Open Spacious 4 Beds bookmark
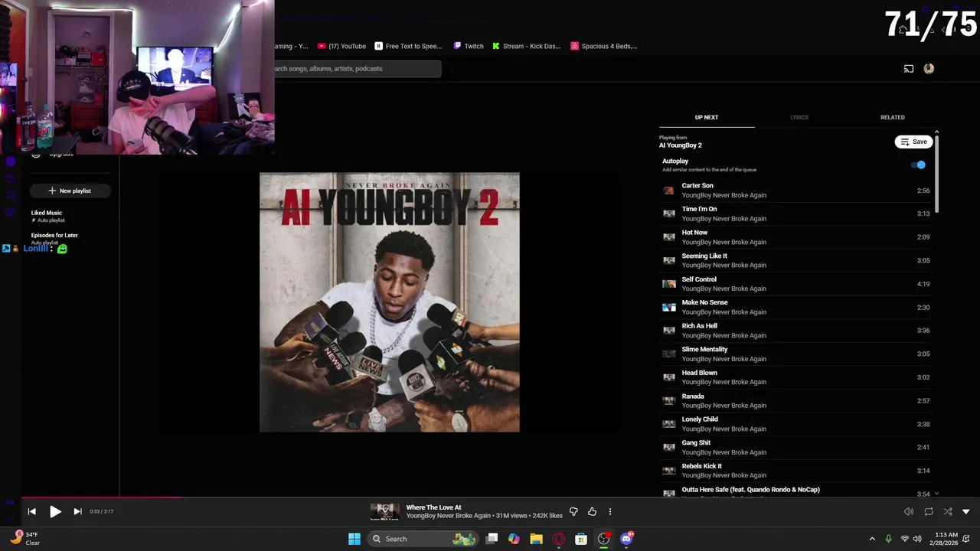This screenshot has height=551, width=980. pyautogui.click(x=604, y=46)
